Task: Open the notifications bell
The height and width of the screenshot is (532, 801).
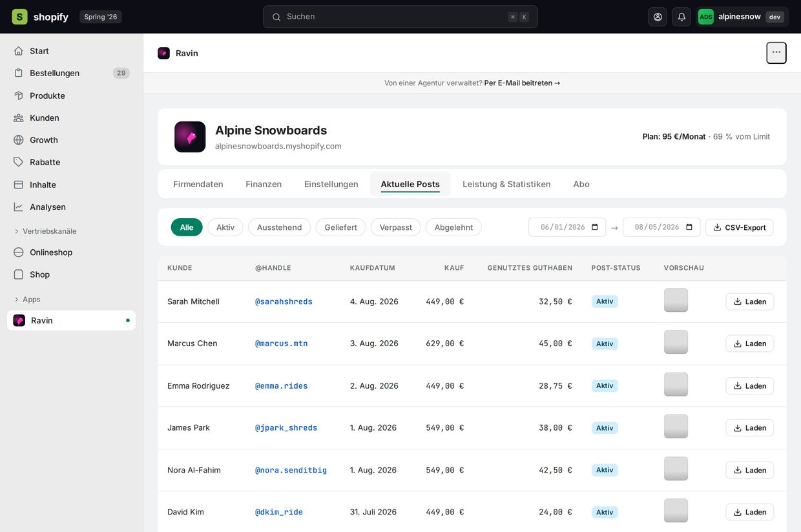Action: 681,17
